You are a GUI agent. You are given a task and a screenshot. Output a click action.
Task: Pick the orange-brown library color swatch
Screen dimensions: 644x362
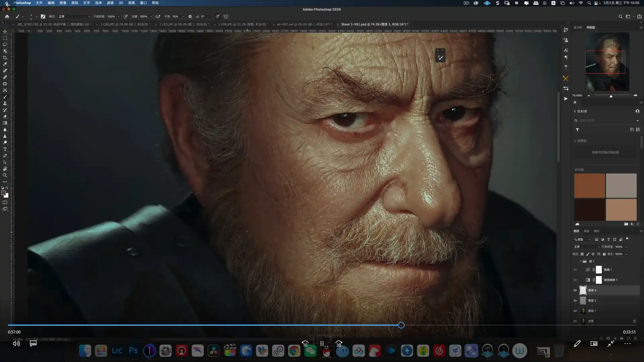[589, 185]
